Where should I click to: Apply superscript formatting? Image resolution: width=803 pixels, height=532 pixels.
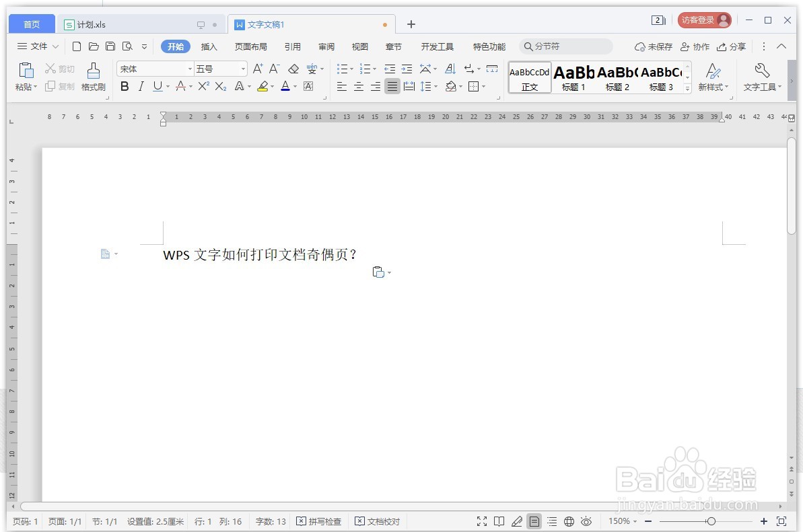203,86
